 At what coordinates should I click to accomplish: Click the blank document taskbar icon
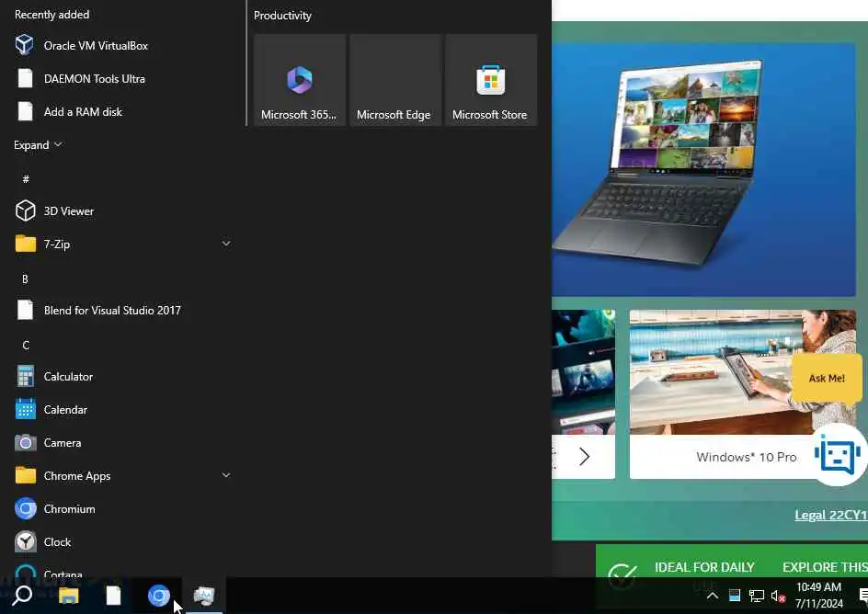113,596
